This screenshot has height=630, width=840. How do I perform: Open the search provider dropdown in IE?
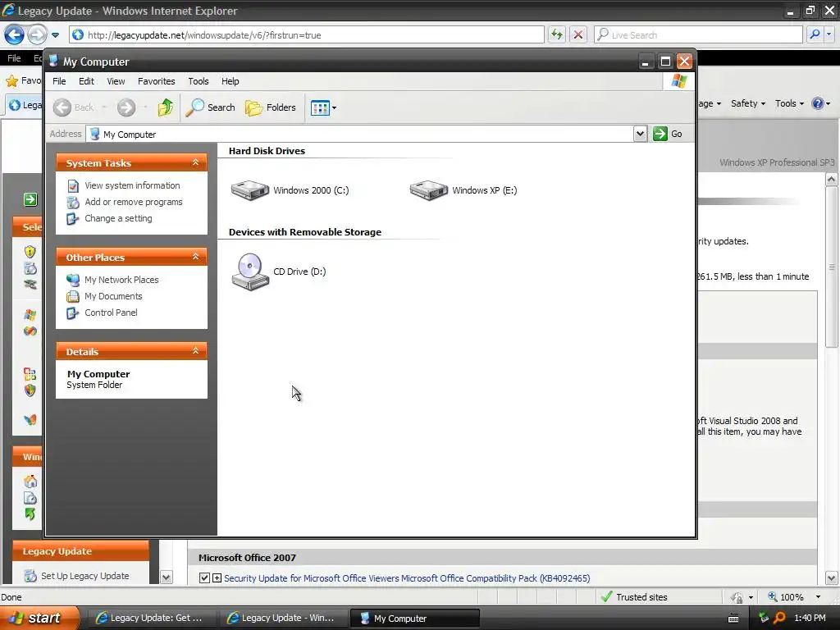(829, 34)
